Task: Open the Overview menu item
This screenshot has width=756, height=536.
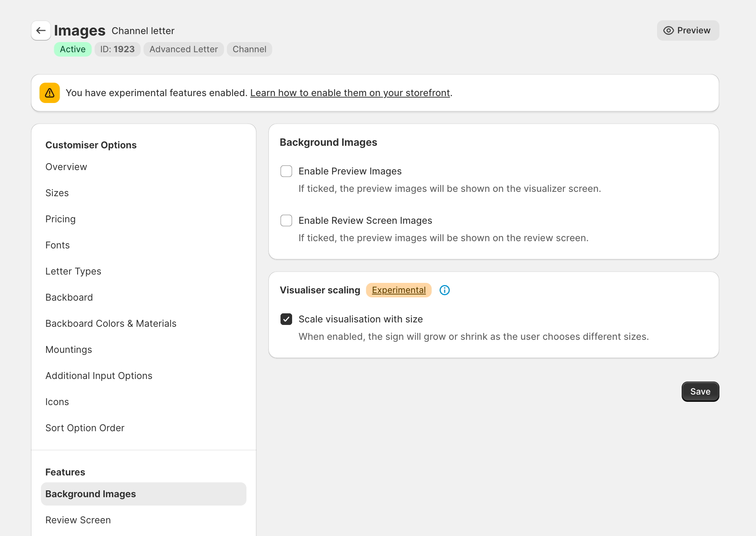Action: point(66,167)
